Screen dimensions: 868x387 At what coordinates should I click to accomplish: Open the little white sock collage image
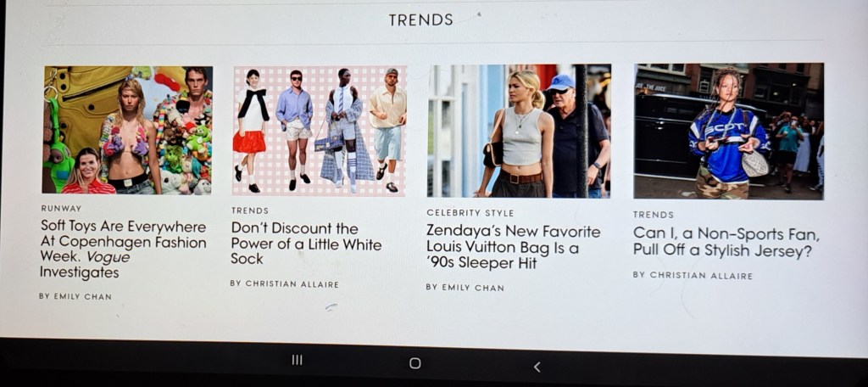pos(320,131)
